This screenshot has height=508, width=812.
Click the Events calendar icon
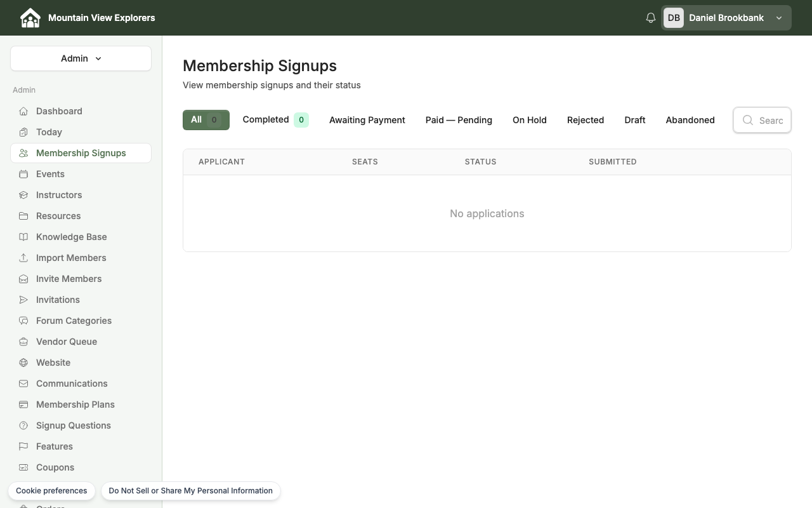point(23,174)
